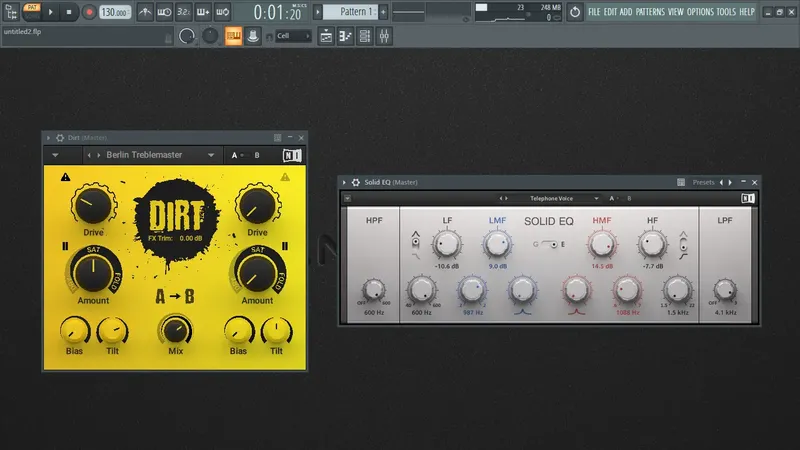Open the Playlist view icon
The image size is (800, 450).
tap(326, 36)
